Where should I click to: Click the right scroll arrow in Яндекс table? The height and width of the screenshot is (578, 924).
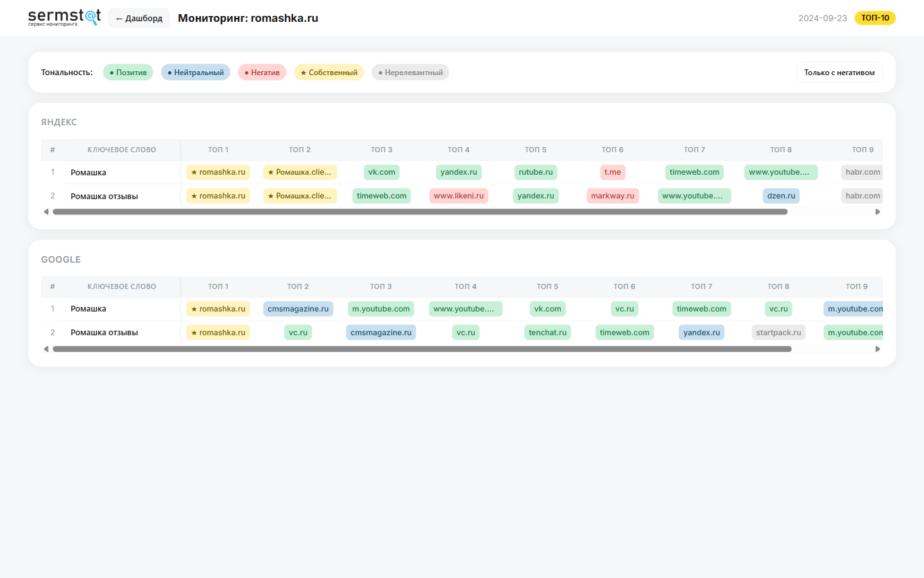click(878, 212)
